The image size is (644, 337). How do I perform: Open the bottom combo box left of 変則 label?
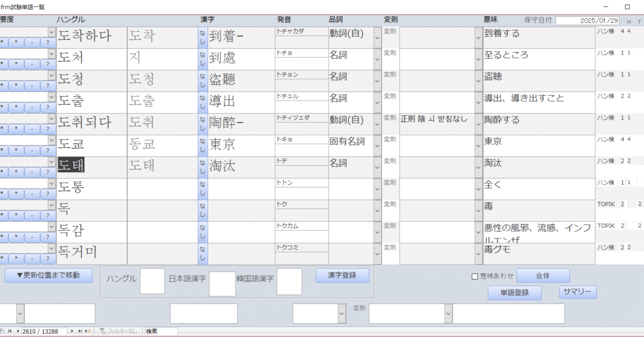342,313
